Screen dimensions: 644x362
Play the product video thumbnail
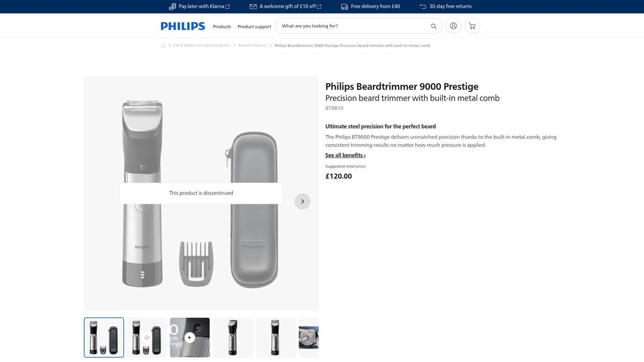[x=189, y=337]
